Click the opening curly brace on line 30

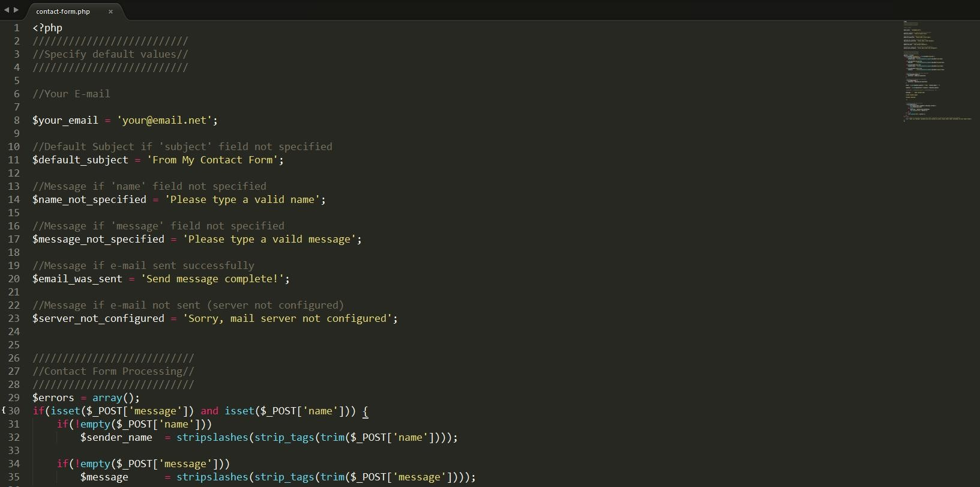tap(365, 411)
